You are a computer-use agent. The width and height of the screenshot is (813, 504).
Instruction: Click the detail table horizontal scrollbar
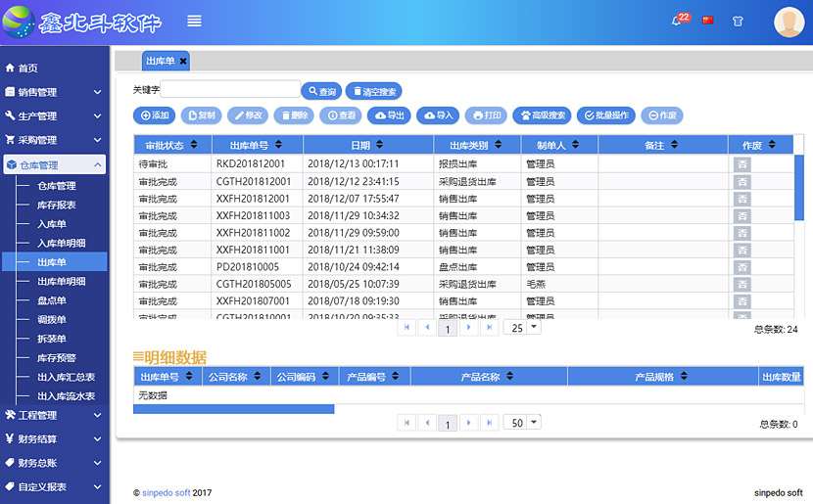(x=233, y=409)
